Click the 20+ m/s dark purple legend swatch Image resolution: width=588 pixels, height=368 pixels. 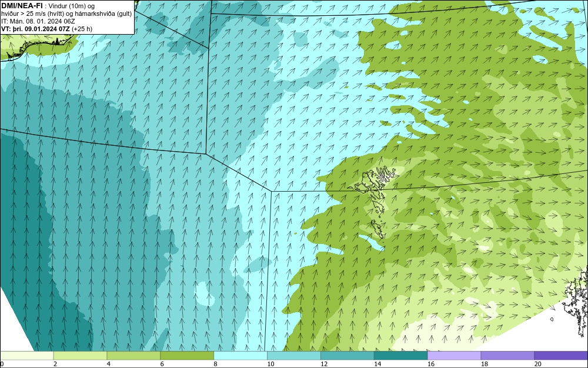pyautogui.click(x=561, y=355)
